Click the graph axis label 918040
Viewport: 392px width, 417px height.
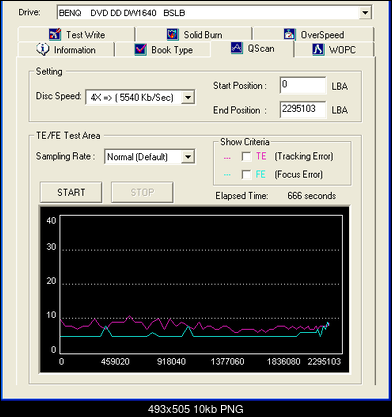point(171,362)
